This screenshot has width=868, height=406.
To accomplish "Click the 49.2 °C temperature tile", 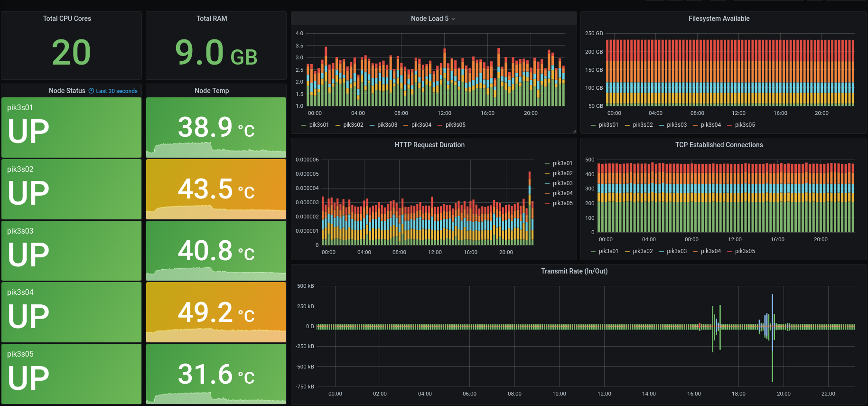I will click(x=216, y=312).
